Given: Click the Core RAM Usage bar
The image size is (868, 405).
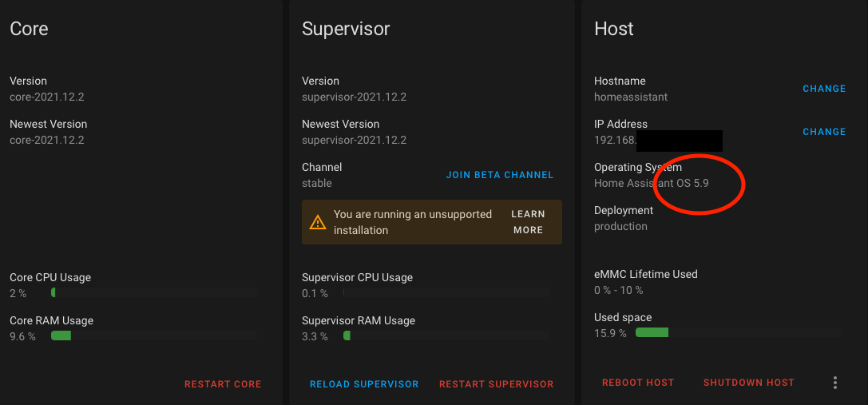Looking at the screenshot, I should (x=154, y=336).
